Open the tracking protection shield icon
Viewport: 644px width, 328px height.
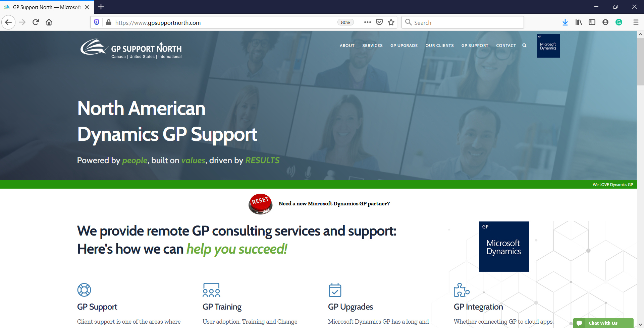(x=97, y=22)
